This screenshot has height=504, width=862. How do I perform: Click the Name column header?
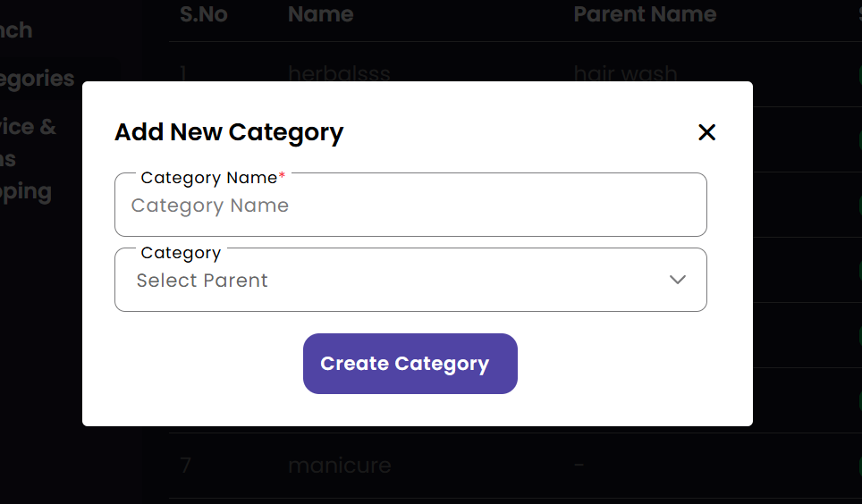[x=320, y=14]
